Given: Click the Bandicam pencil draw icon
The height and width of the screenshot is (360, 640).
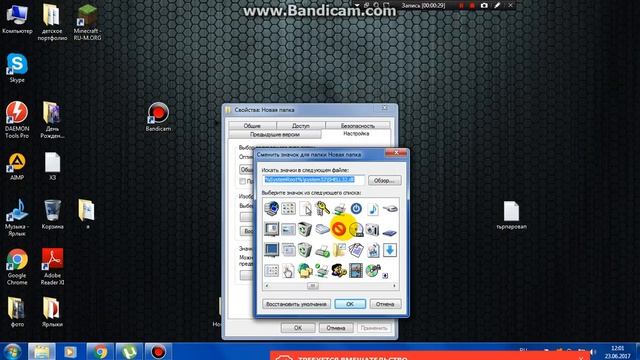Looking at the screenshot, I should tap(497, 6).
